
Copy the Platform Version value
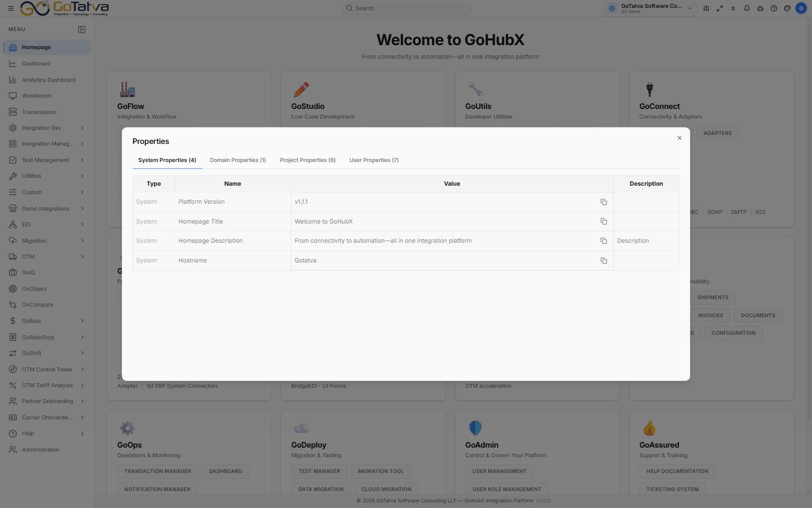coord(603,202)
